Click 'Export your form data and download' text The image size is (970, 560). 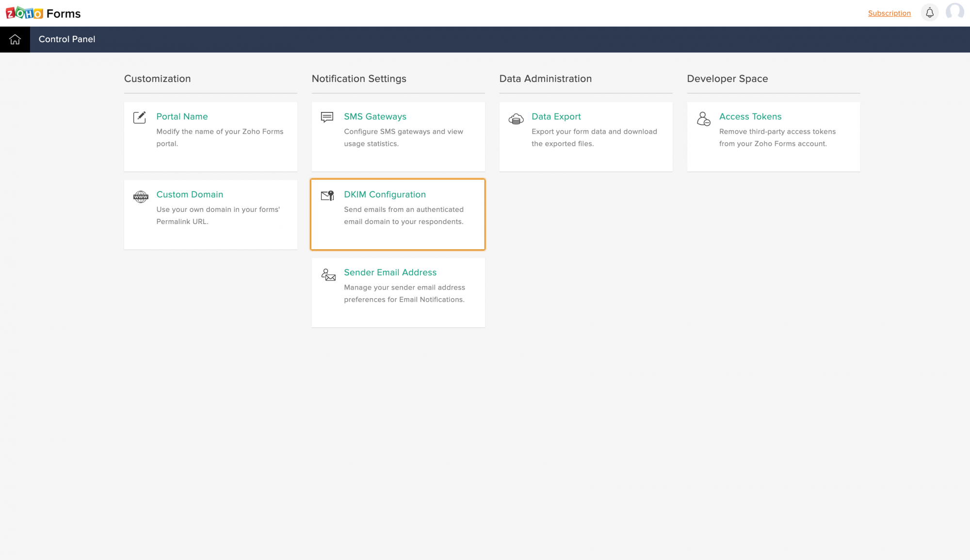point(594,138)
